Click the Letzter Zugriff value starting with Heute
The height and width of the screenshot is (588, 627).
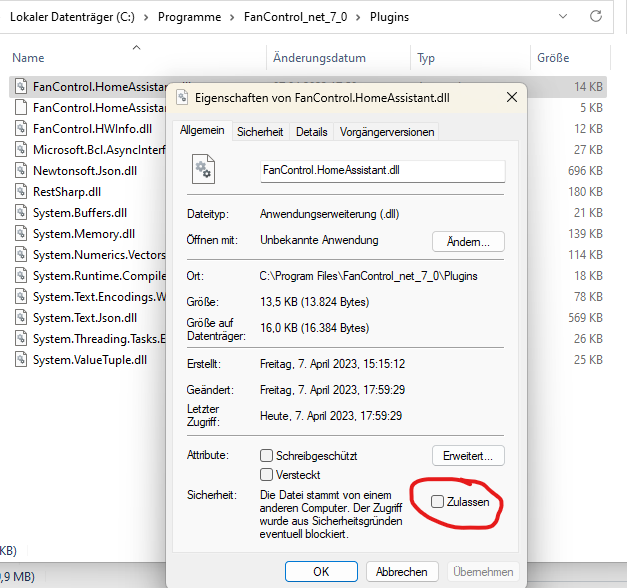(x=331, y=416)
